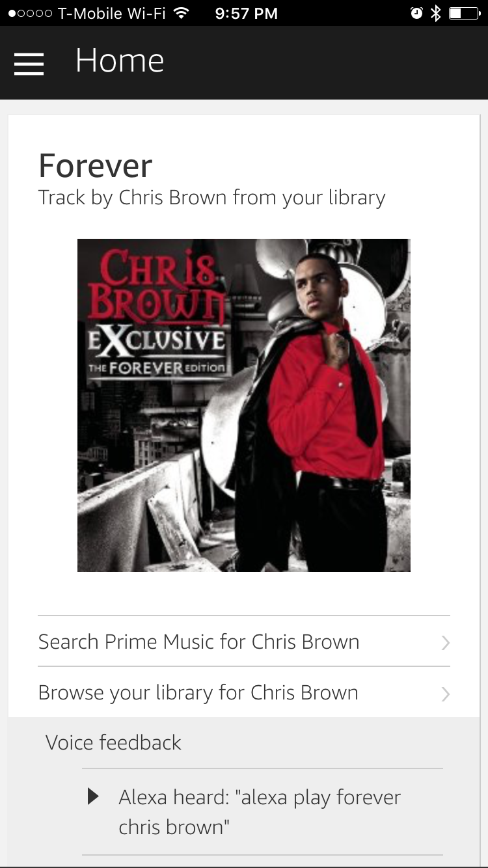The height and width of the screenshot is (868, 488).
Task: Tap "Track by Chris Brown from your library"
Action: coord(212,198)
